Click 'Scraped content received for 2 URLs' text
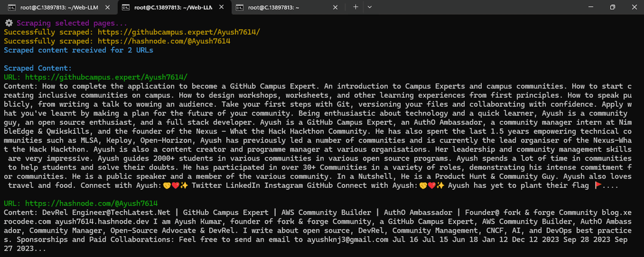Image resolution: width=644 pixels, height=257 pixels. [79, 51]
